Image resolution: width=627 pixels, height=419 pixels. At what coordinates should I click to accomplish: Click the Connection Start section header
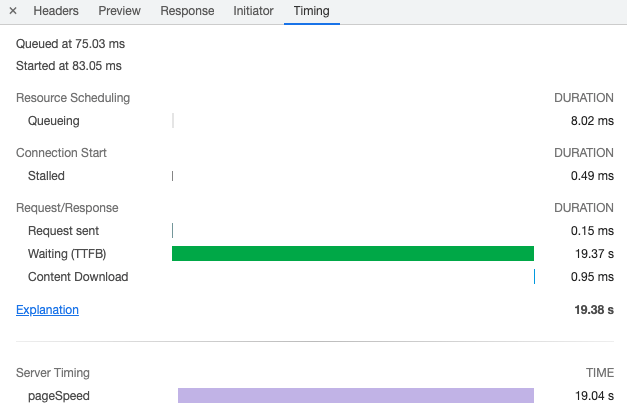tap(61, 153)
